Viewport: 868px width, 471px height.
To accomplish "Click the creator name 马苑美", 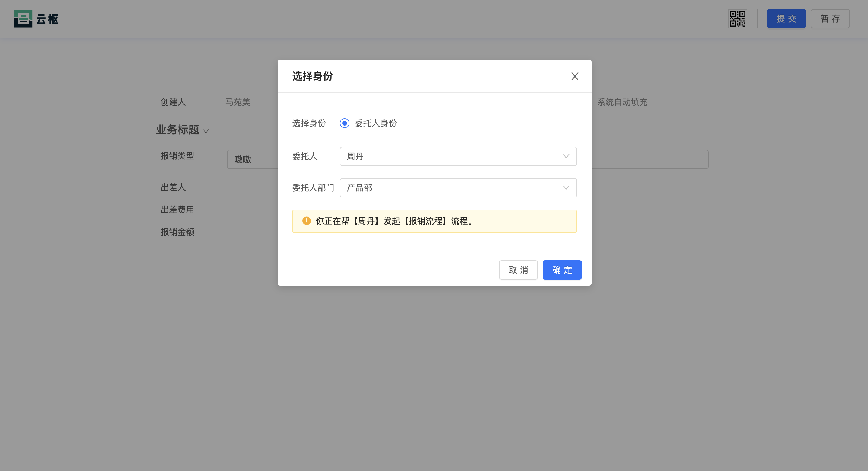I will pos(238,102).
